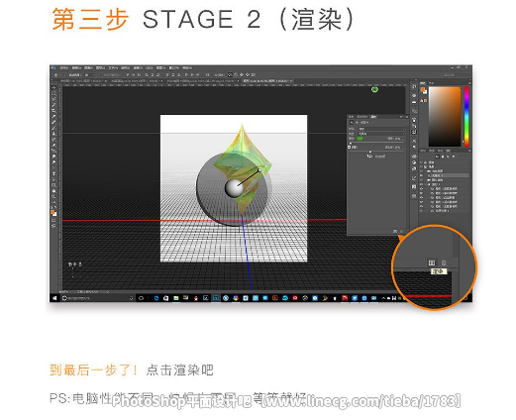
Task: Select the Move tool in Photoshop toolbar
Action: [x=54, y=87]
